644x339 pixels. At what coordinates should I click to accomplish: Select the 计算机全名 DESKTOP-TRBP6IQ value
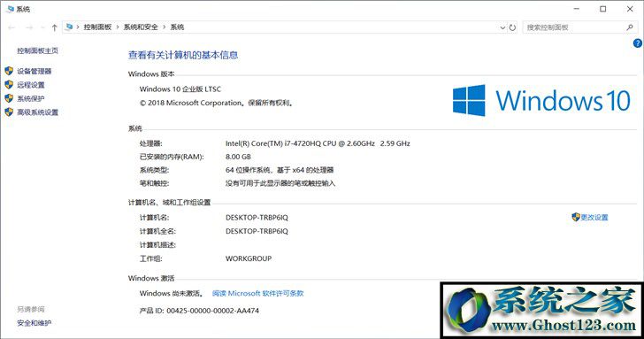[x=257, y=231]
